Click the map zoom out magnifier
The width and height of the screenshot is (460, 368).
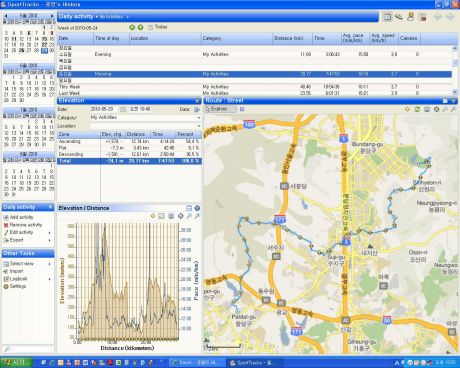[x=453, y=109]
